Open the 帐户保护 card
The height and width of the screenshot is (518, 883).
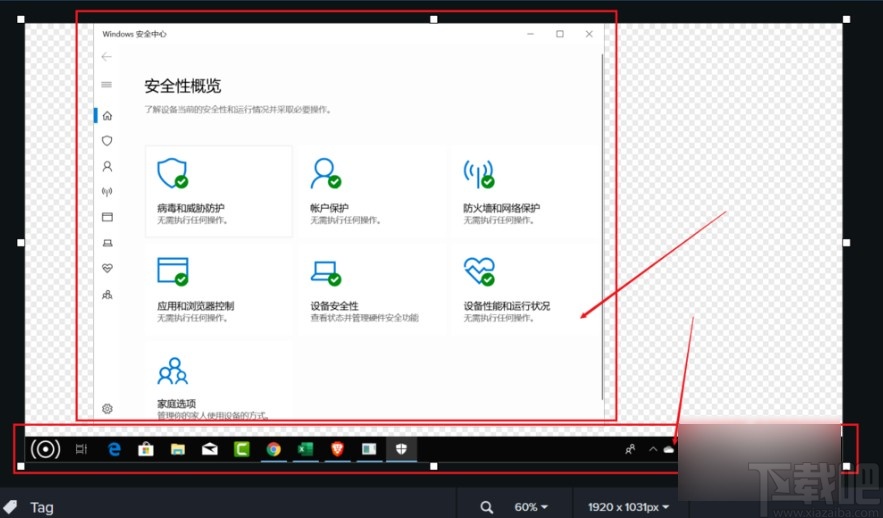coord(372,191)
